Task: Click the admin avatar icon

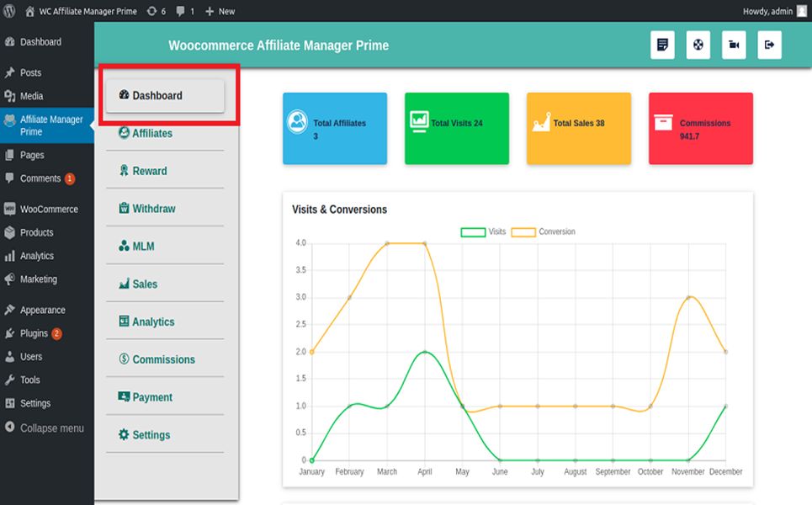Action: coord(801,11)
